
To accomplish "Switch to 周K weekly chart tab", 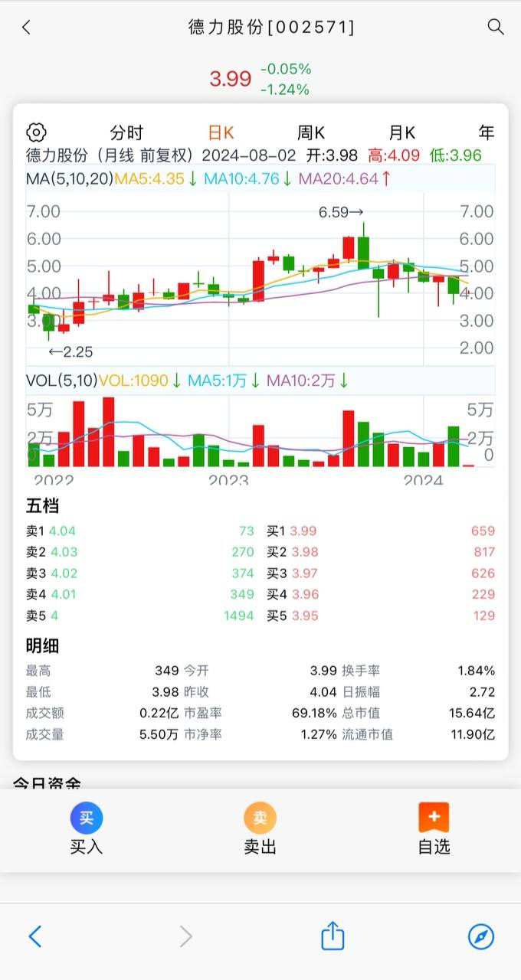I will tap(311, 133).
